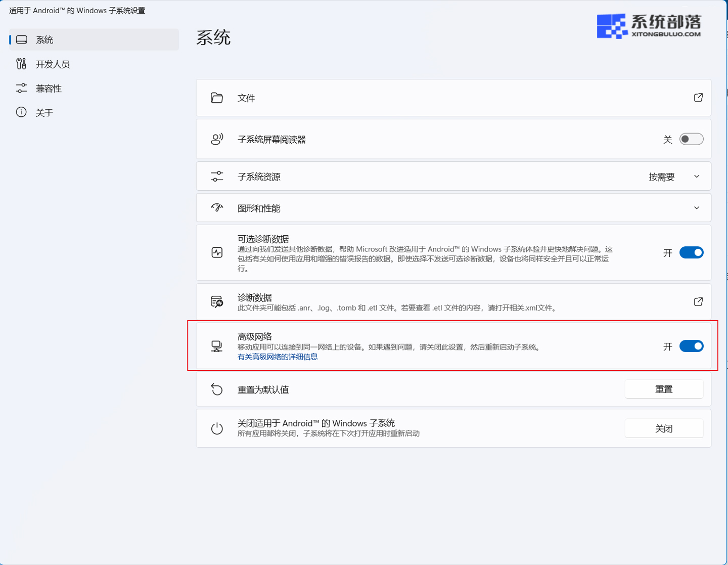Open 有关高级网络的详细信息 link
The image size is (728, 565).
(x=278, y=357)
